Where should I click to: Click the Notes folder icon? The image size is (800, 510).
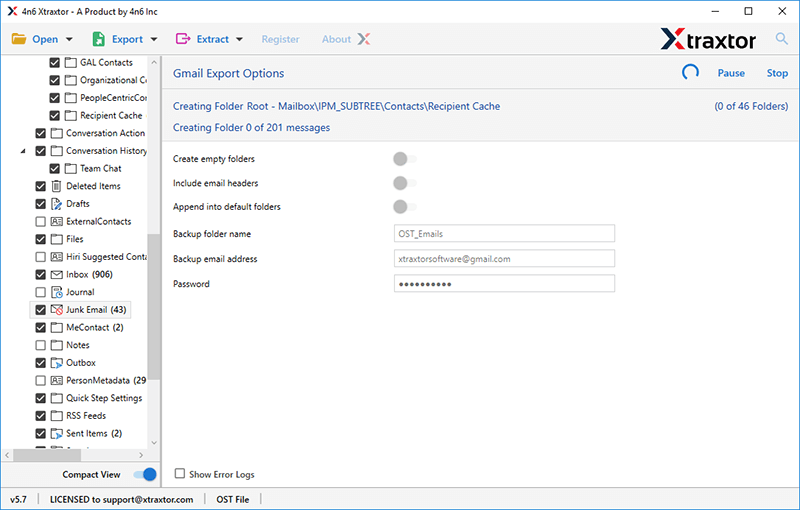point(57,345)
